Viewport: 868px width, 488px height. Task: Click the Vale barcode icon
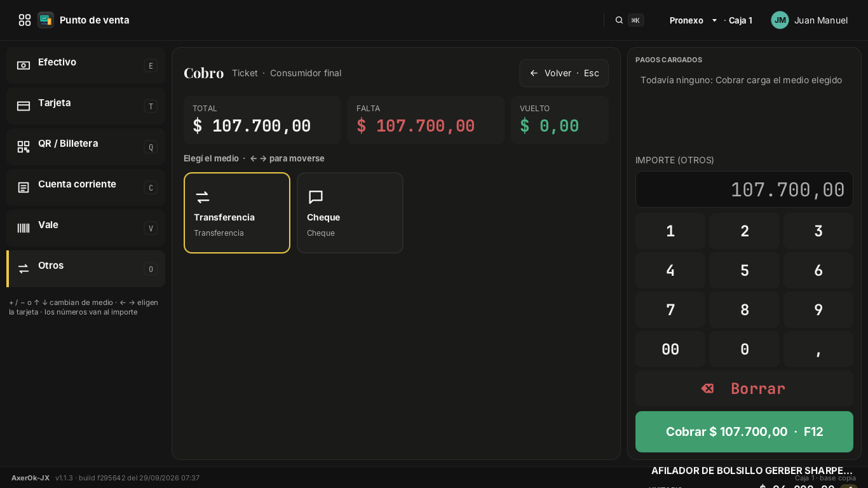click(x=24, y=228)
